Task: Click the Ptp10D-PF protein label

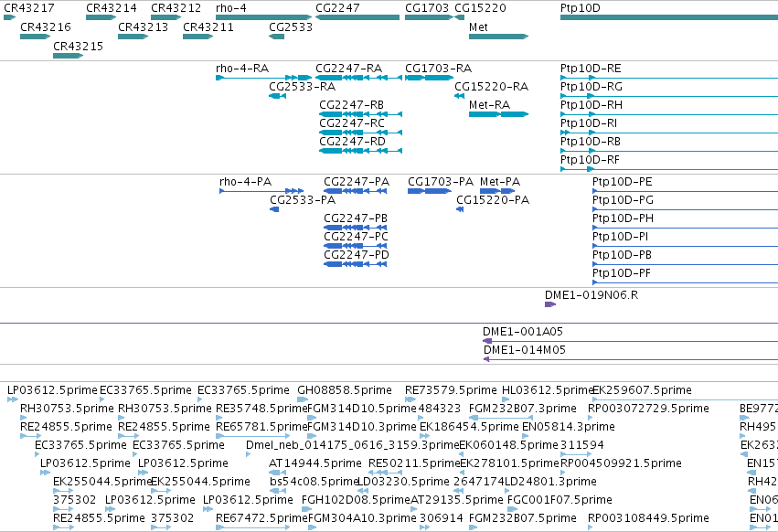Action: (621, 274)
